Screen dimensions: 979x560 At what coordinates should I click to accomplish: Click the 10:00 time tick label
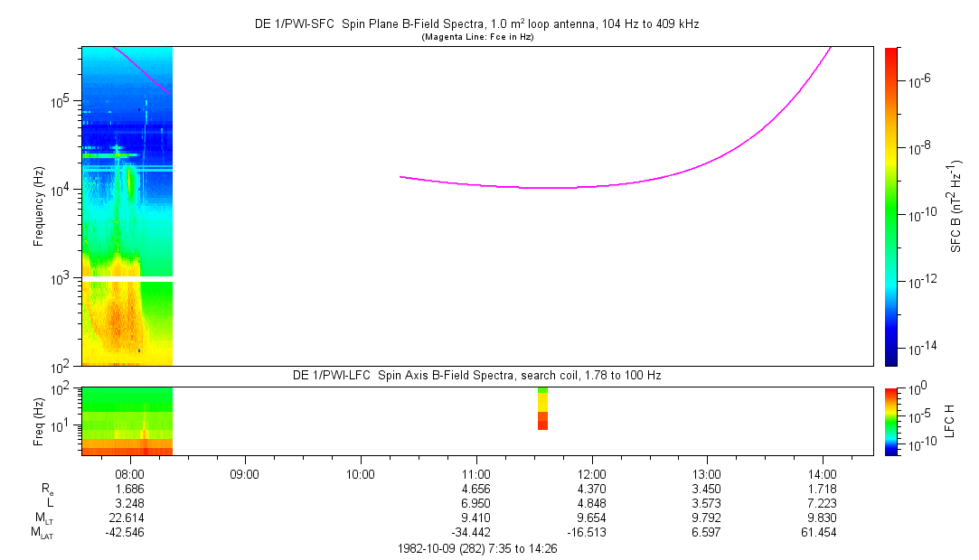361,474
